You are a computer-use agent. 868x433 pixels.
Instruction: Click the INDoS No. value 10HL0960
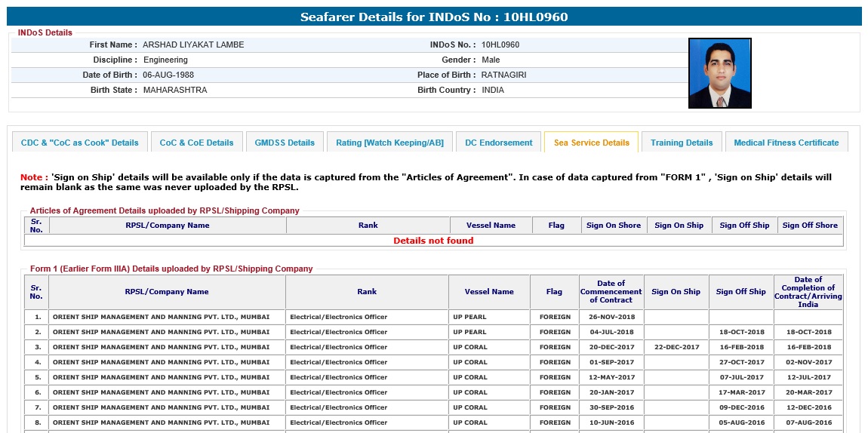point(500,45)
